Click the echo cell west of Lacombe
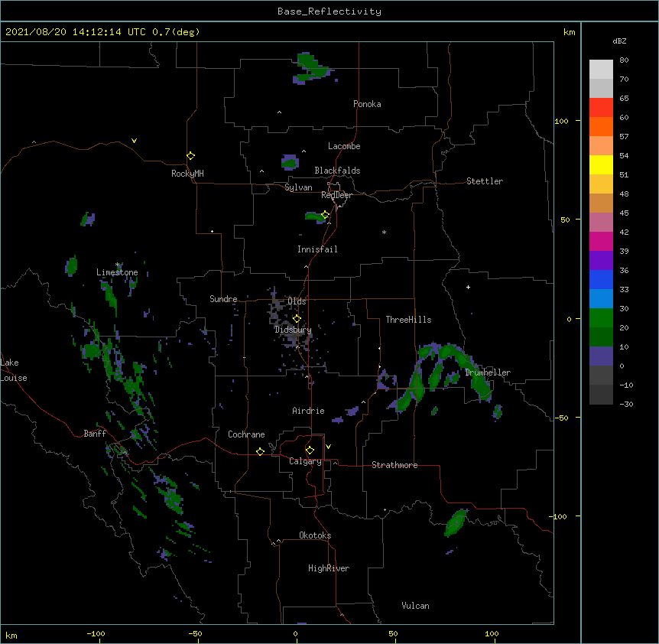 290,162
